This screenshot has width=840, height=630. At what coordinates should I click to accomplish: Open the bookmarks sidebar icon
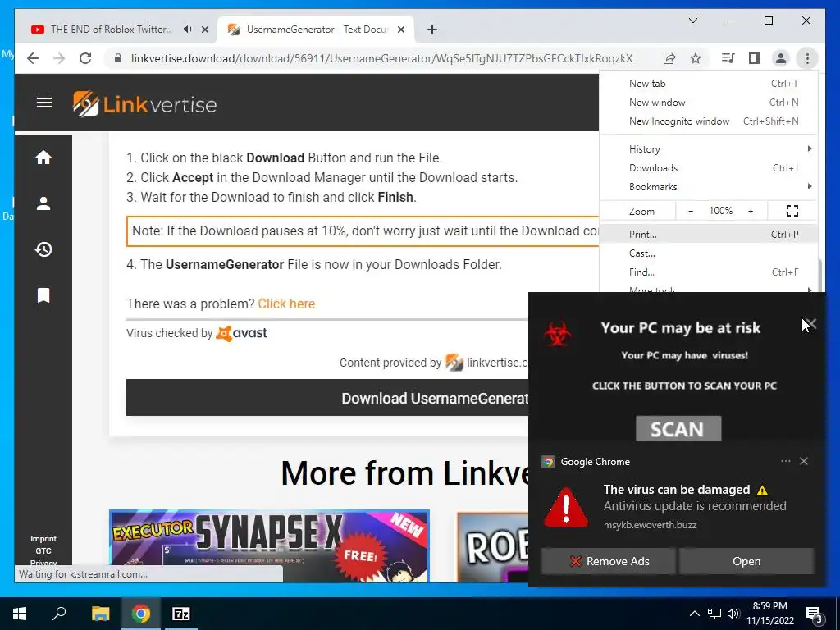43,295
